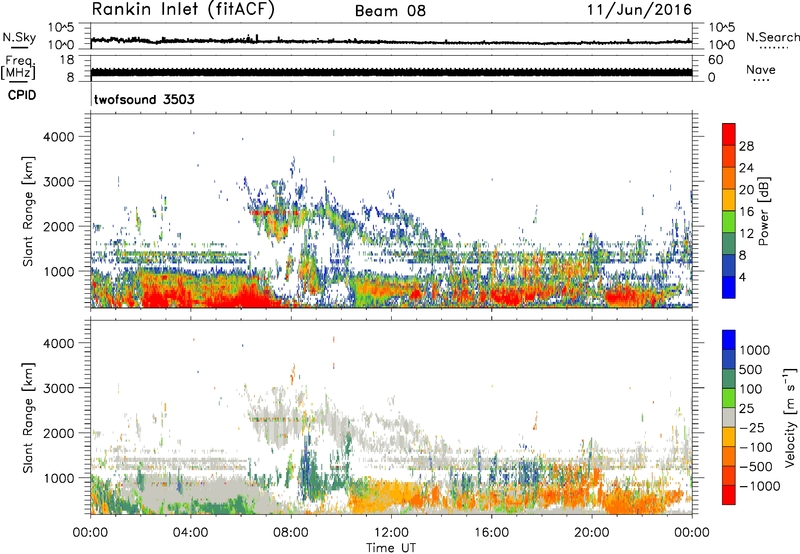Click the "60" Nave tick label
Viewport: 800px width, 554px height.
(715, 60)
